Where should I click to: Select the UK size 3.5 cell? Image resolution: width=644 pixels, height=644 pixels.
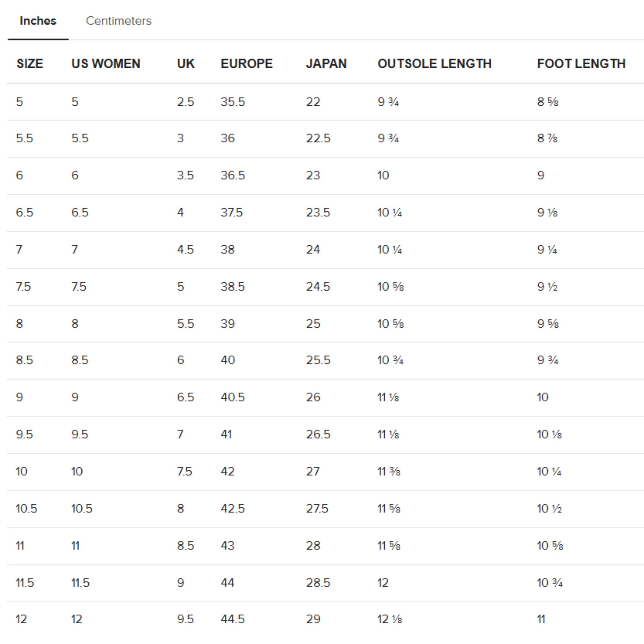[x=185, y=175]
